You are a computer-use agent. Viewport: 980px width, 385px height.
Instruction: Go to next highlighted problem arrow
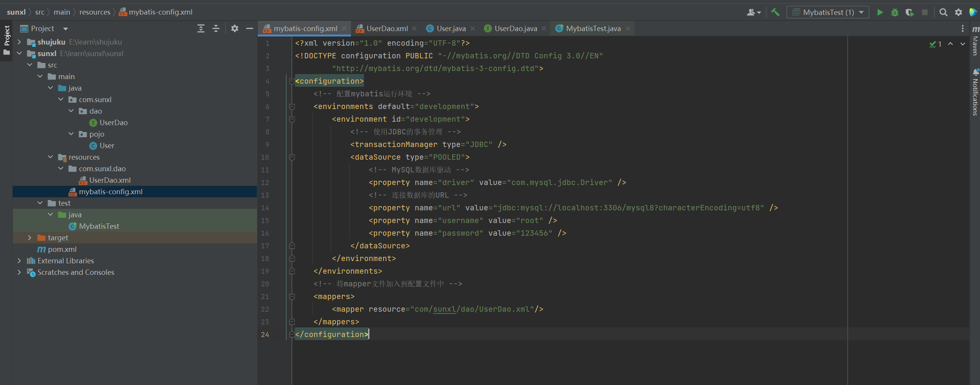pos(963,44)
